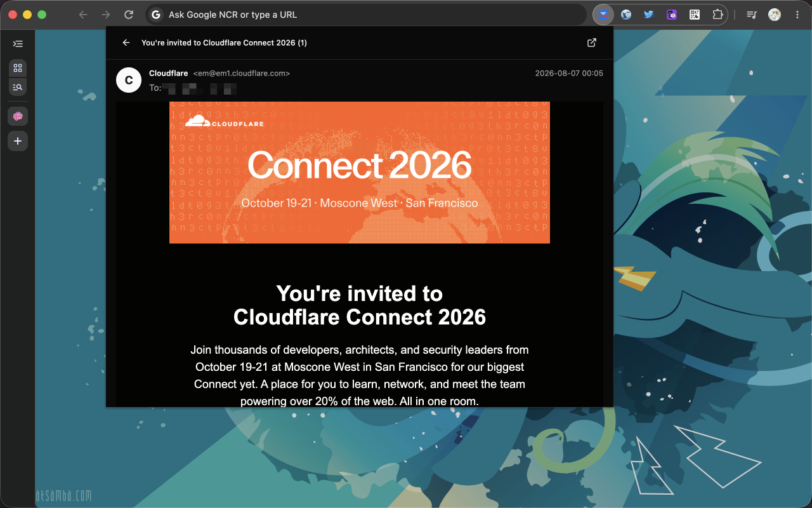Click the Google icon in the address bar
812x508 pixels.
(156, 15)
